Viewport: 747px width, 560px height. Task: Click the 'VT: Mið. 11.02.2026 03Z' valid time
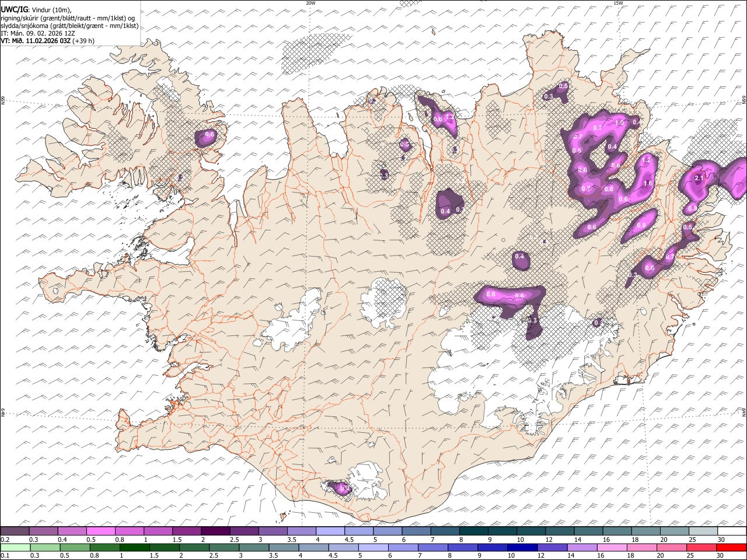36,41
